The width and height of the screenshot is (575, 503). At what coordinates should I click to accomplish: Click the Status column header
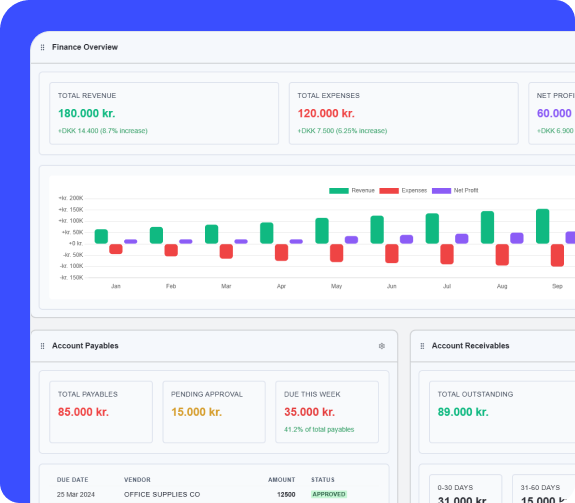(x=323, y=480)
